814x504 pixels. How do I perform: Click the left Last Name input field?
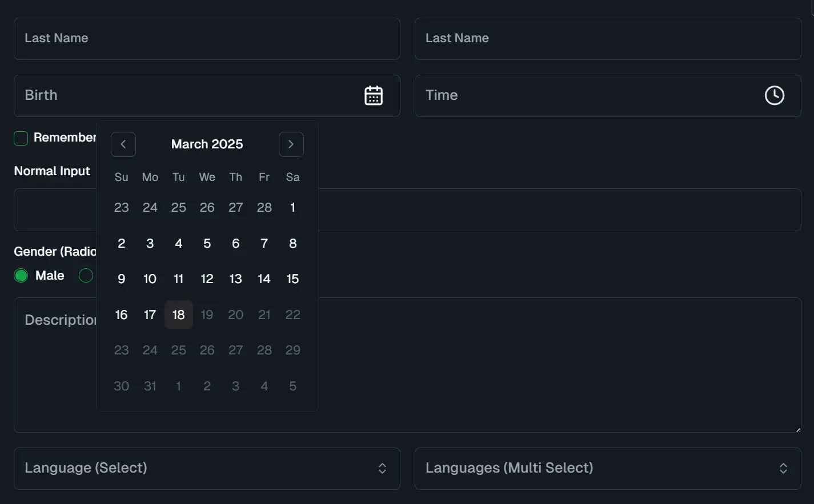click(x=207, y=39)
